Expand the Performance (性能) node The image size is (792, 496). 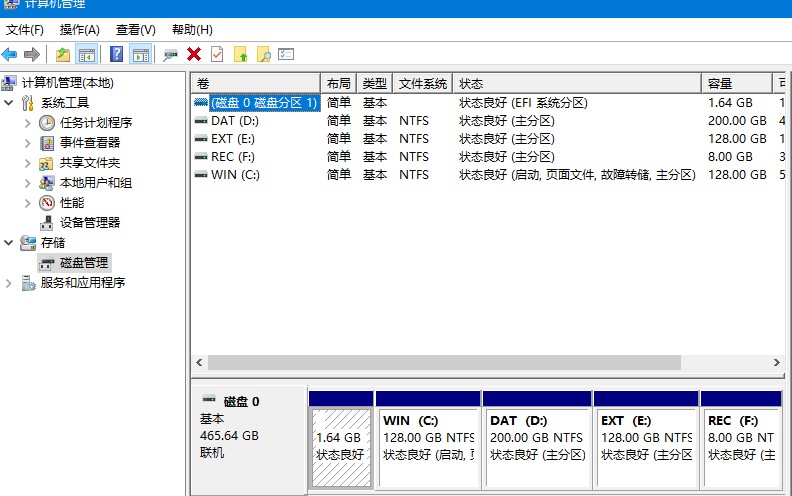[28, 203]
